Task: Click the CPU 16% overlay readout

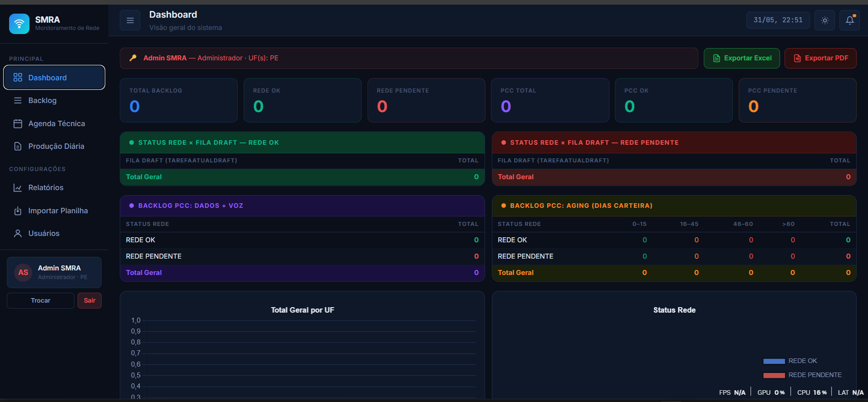Action: tap(812, 392)
